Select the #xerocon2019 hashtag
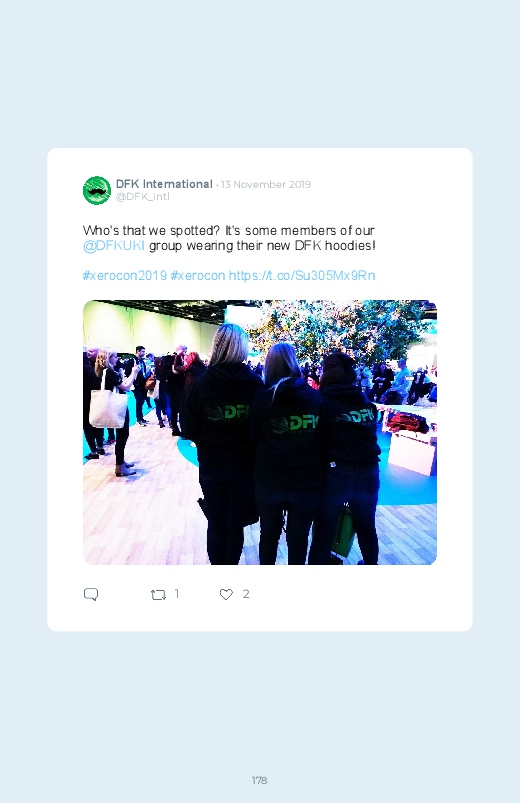This screenshot has width=520, height=803. [x=125, y=276]
